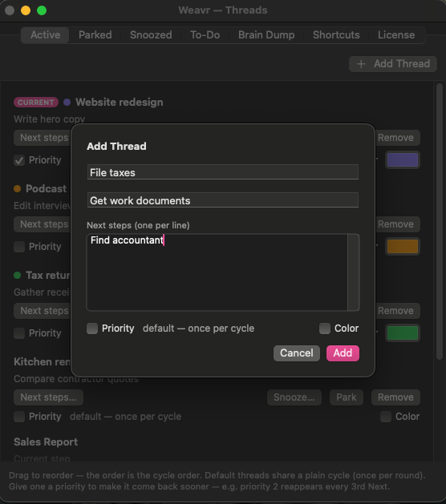The height and width of the screenshot is (504, 446).
Task: Open the green color swatch for Tax return
Action: coord(403,333)
